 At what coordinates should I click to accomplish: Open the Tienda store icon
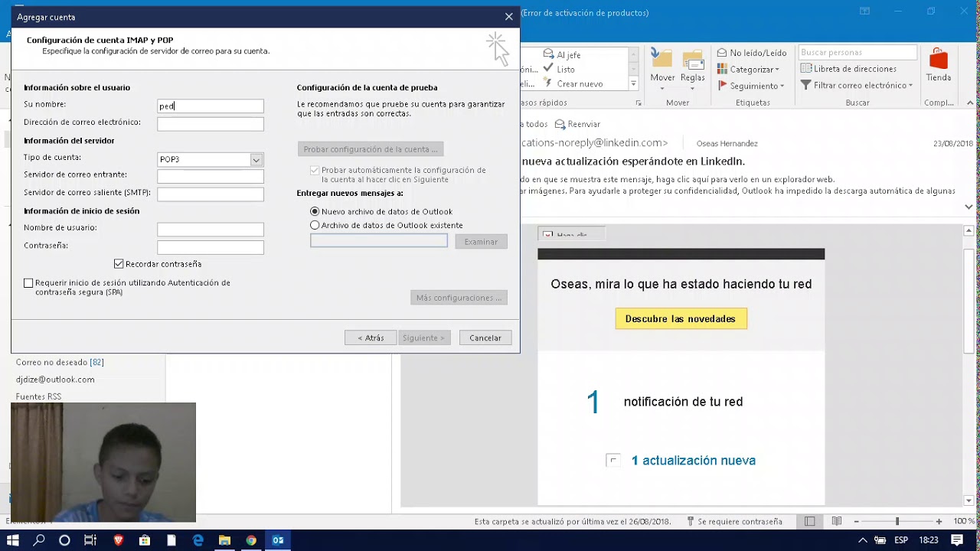[x=939, y=60]
